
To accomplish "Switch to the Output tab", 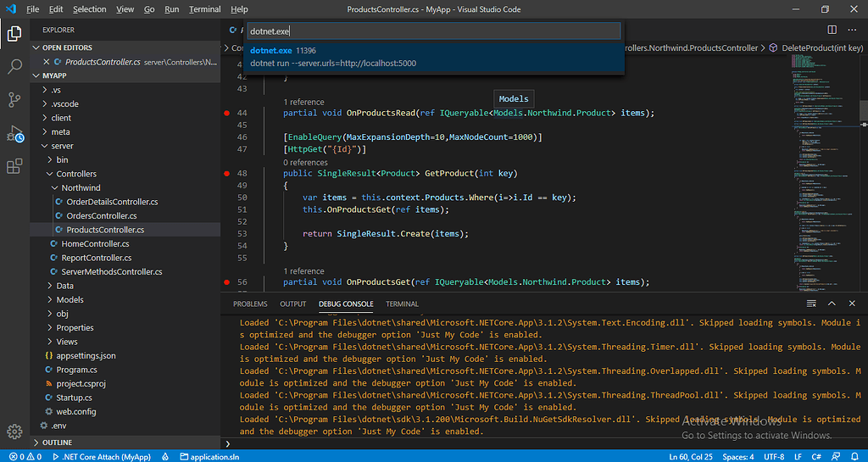I will coord(292,303).
